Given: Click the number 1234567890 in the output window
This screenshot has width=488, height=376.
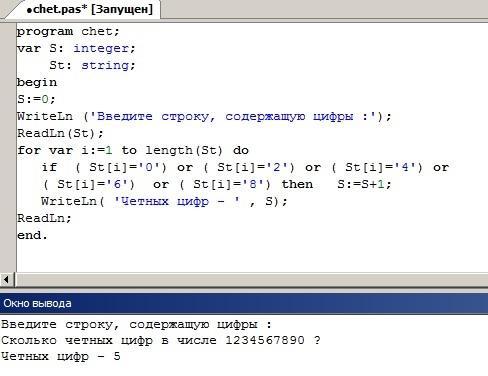Looking at the screenshot, I should tap(265, 340).
